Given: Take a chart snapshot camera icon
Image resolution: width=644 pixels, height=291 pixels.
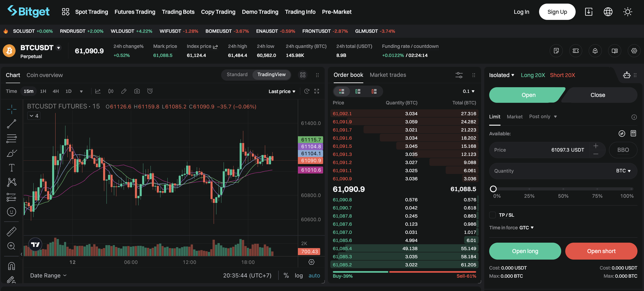Looking at the screenshot, I should pos(137,91).
